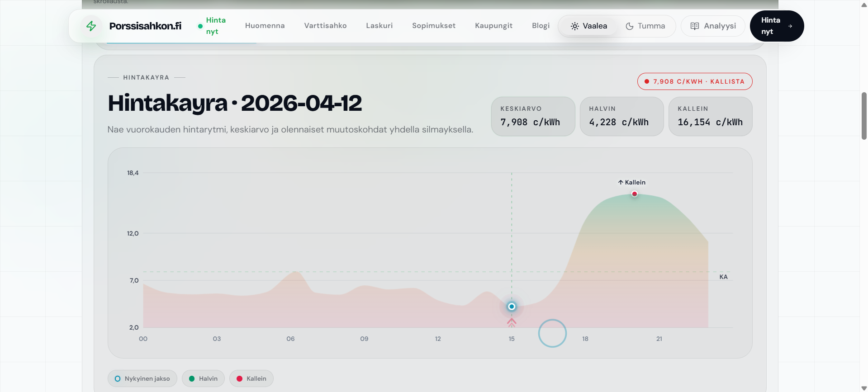Open the Huomenna page
Image resolution: width=868 pixels, height=392 pixels.
265,26
